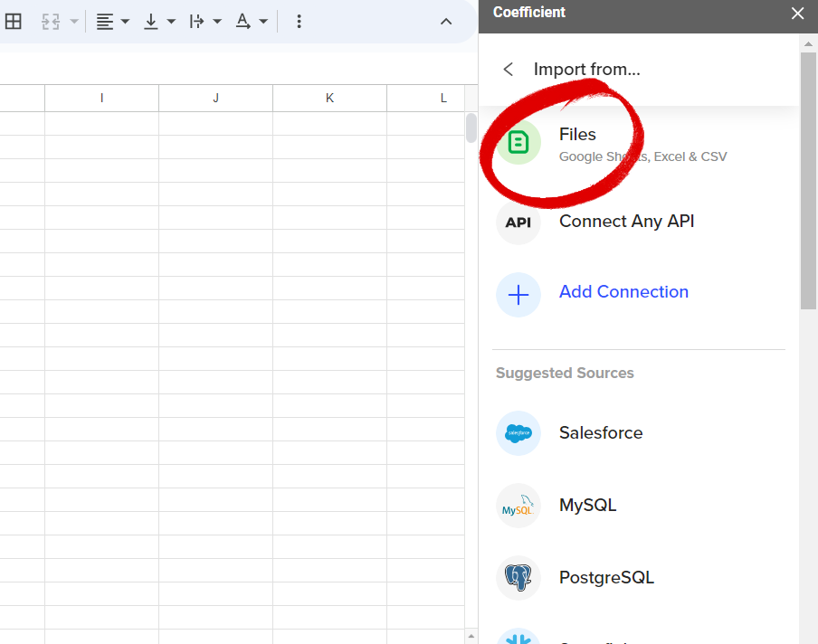Click the "Suggested Sources" label
The image size is (818, 644).
click(x=565, y=373)
